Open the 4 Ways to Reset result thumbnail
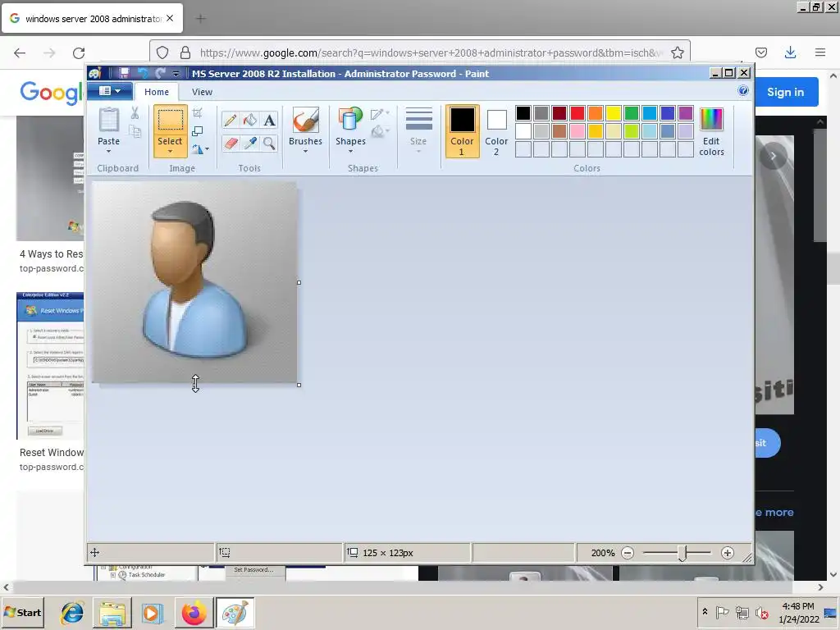 tap(50, 178)
